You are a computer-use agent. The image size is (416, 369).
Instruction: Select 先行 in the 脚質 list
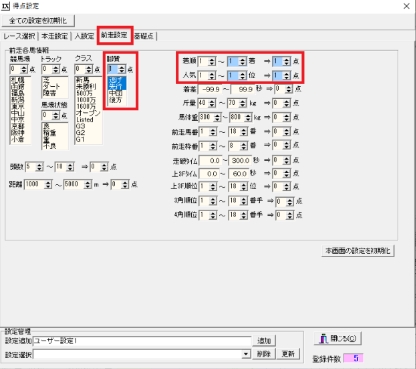pos(117,87)
